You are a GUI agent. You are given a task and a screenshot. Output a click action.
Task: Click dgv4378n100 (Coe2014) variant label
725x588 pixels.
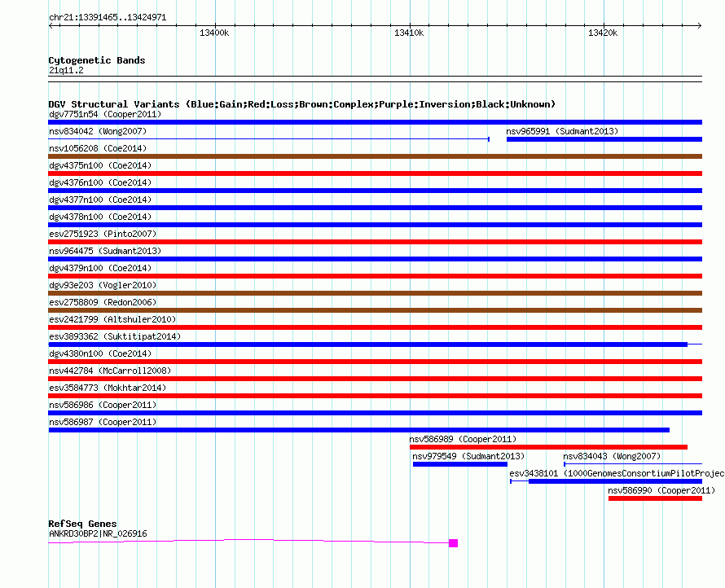100,217
